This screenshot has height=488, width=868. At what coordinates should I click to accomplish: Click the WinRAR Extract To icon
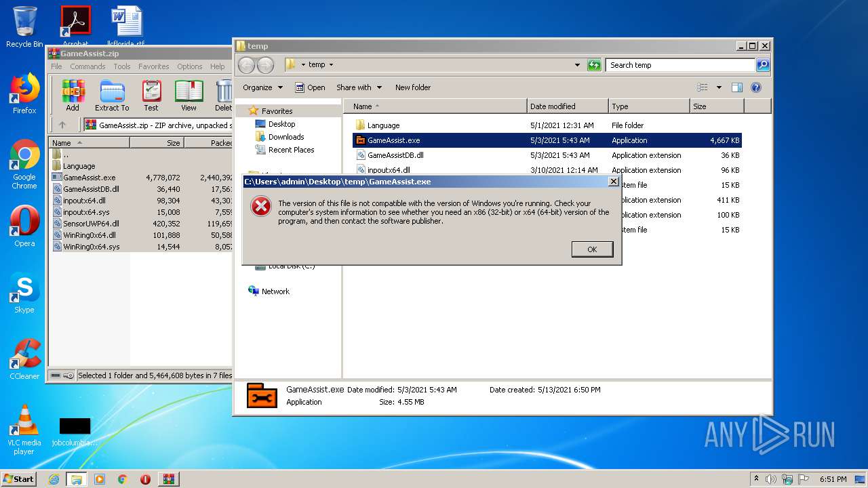112,96
